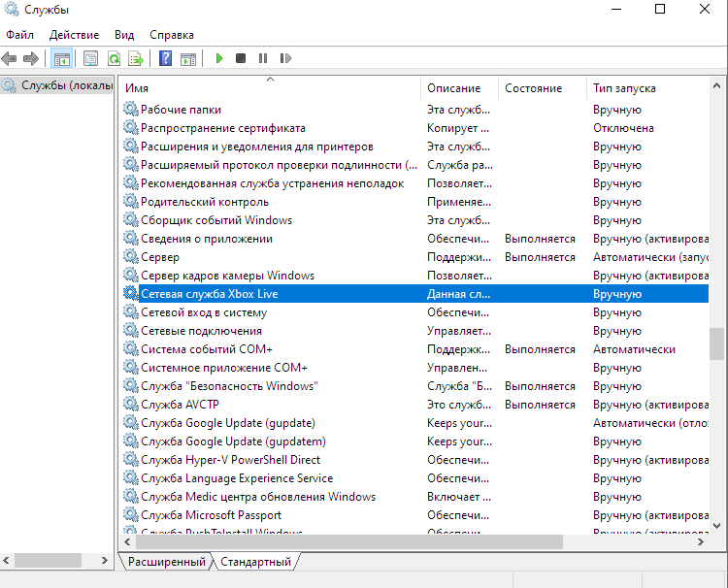Select Сборщик событий Windows service
This screenshot has width=728, height=588.
216,220
